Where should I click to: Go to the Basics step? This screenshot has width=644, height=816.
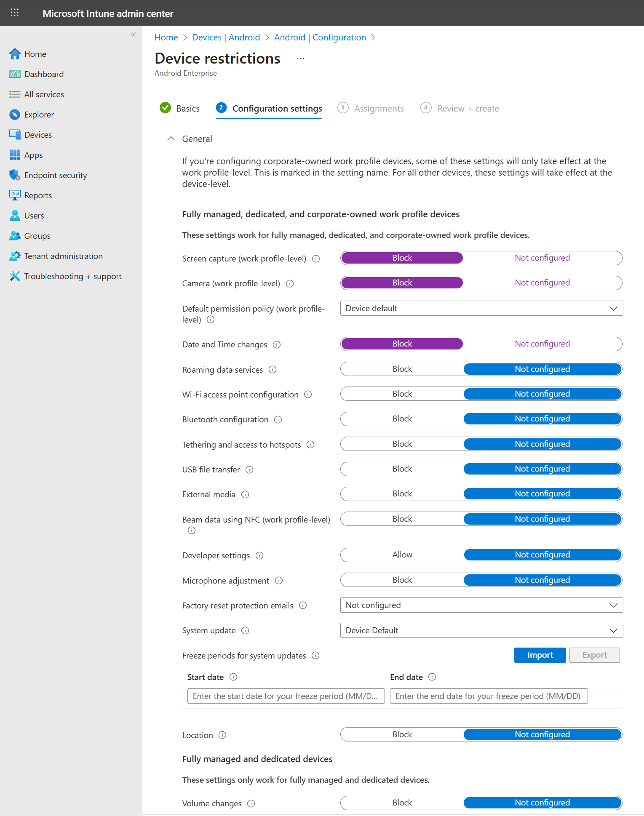[x=180, y=109]
